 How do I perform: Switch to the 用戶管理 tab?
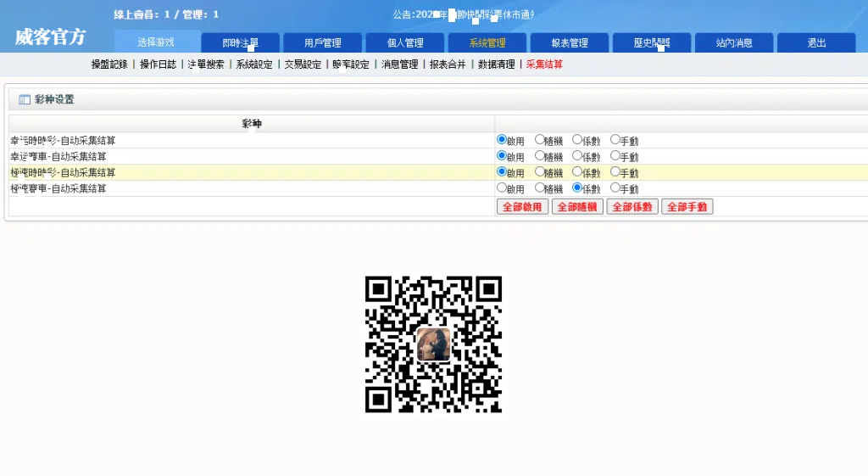point(323,42)
